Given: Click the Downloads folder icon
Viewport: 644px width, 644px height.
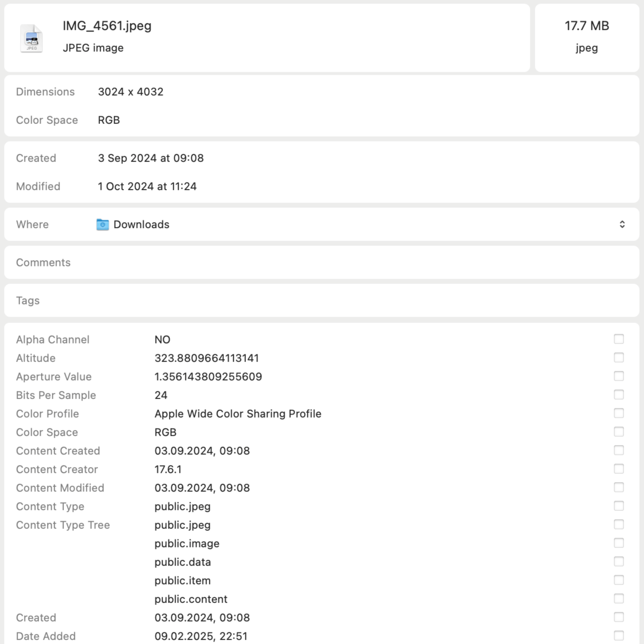Looking at the screenshot, I should [x=102, y=224].
